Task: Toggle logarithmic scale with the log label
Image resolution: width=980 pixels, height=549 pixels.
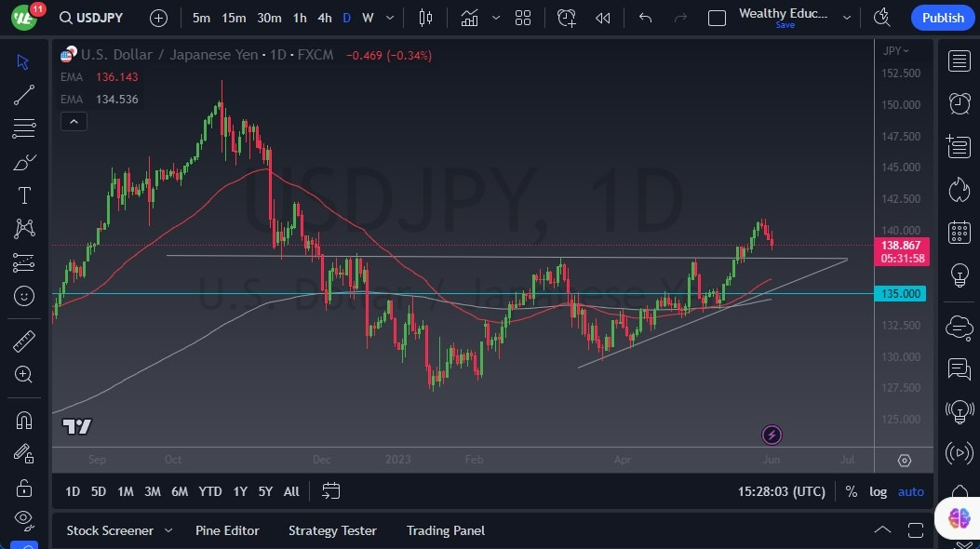Action: point(878,491)
